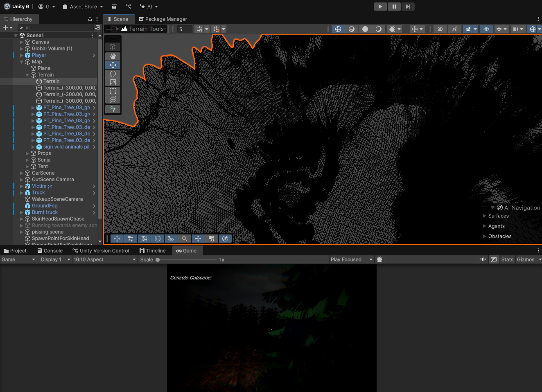Open the Play Focused dropdown

coord(352,259)
